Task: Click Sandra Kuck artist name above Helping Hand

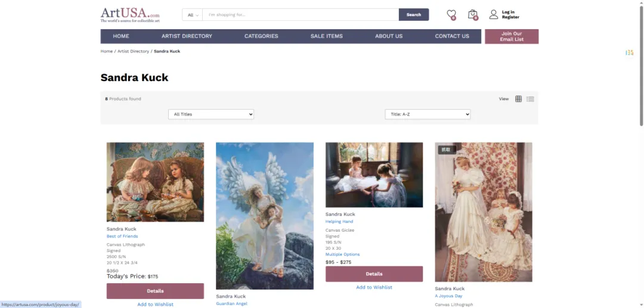Action: (x=340, y=214)
